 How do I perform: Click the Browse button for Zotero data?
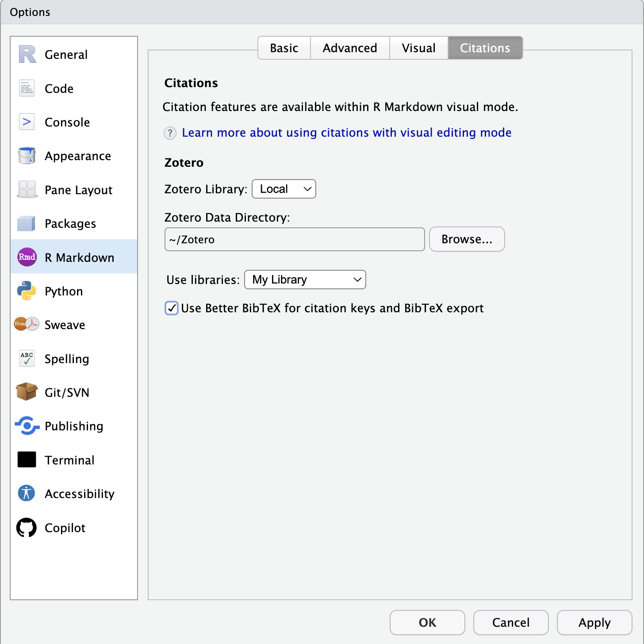pyautogui.click(x=467, y=239)
